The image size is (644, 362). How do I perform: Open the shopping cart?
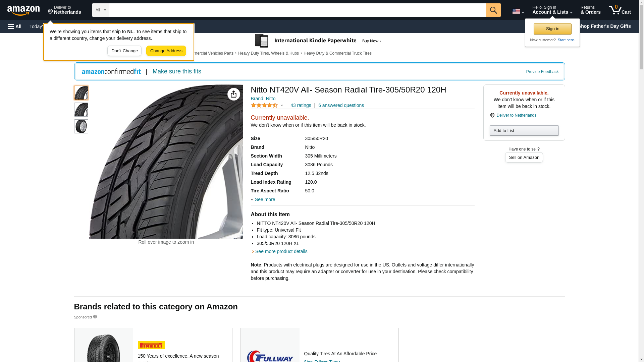tap(620, 10)
